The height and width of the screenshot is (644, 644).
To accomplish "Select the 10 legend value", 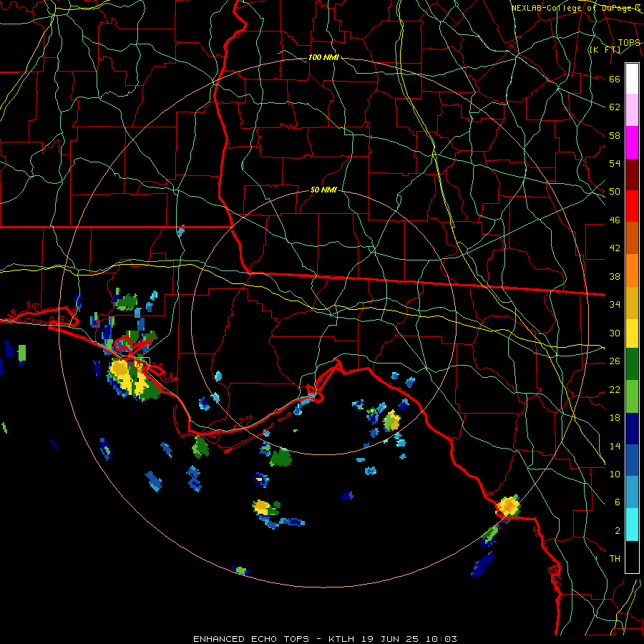I will click(x=615, y=474).
